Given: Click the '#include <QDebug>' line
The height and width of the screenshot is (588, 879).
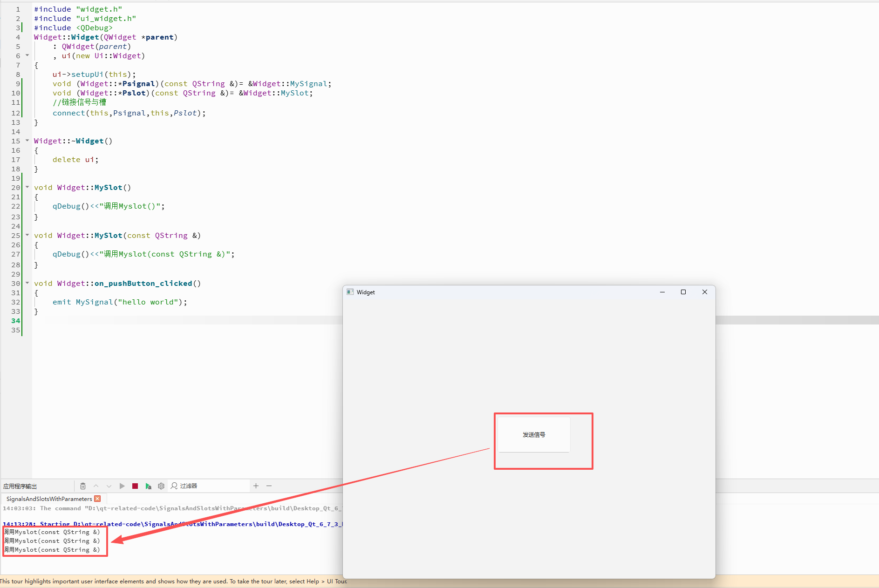Looking at the screenshot, I should tap(73, 28).
